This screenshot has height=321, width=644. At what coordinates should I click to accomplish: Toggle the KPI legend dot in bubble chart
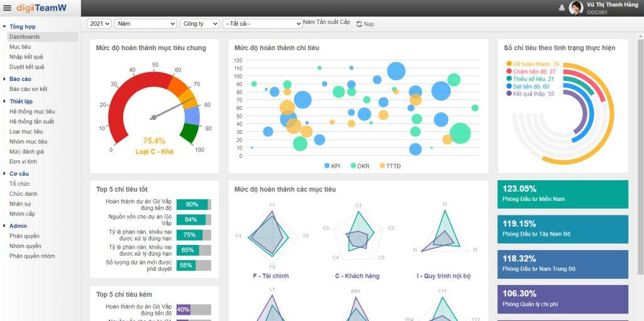click(327, 166)
